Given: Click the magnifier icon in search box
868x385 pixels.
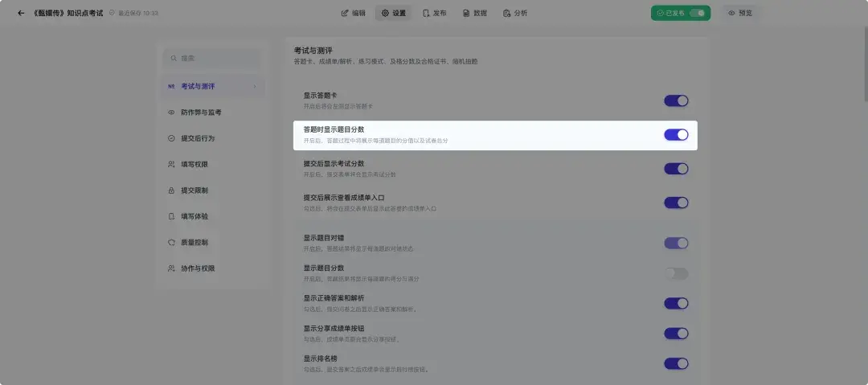Looking at the screenshot, I should 174,58.
